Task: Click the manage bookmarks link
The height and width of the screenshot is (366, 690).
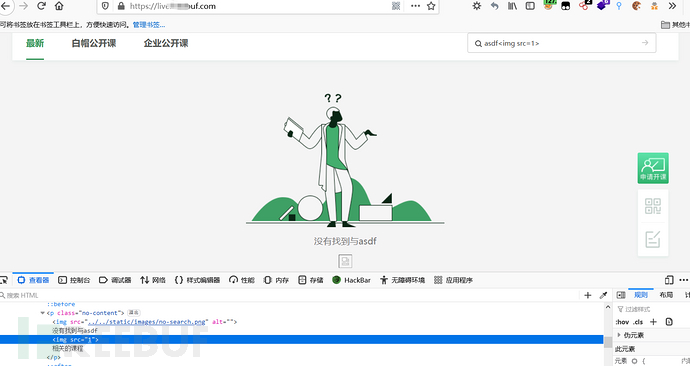Action: click(x=149, y=25)
